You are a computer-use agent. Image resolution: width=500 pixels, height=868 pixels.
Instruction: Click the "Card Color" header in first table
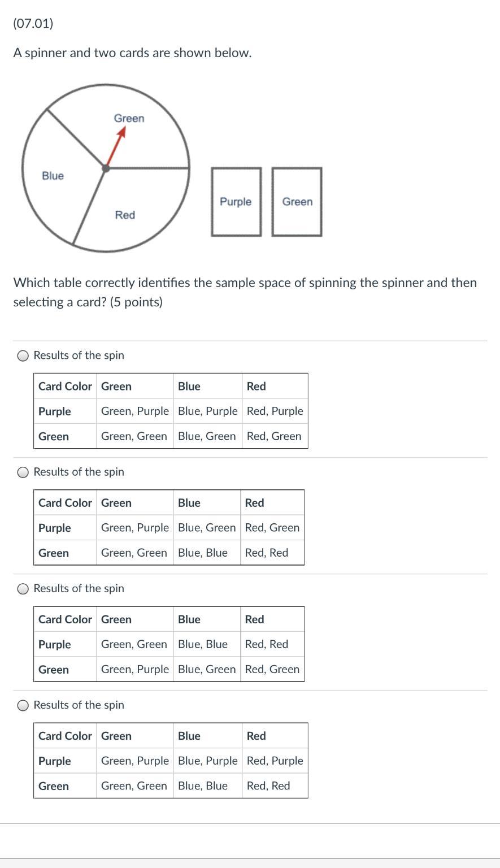(65, 387)
